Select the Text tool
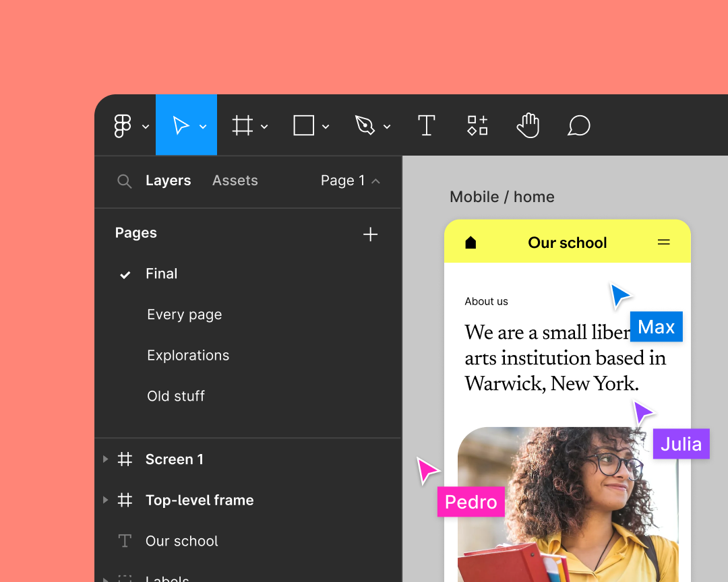The height and width of the screenshot is (582, 728). [x=426, y=125]
